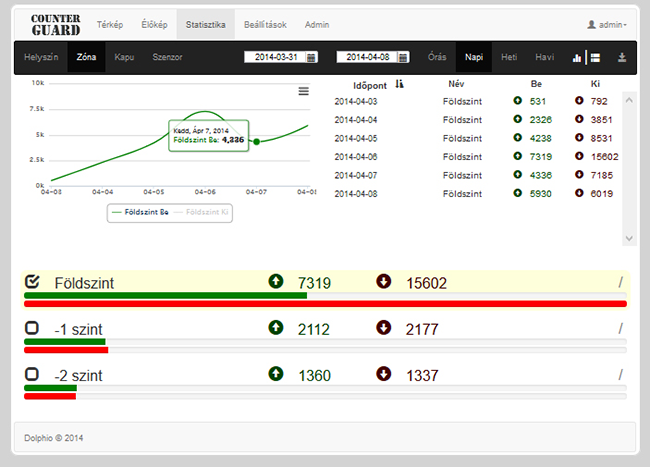650x467 pixels.
Task: Open the Térkép menu item
Action: point(111,24)
